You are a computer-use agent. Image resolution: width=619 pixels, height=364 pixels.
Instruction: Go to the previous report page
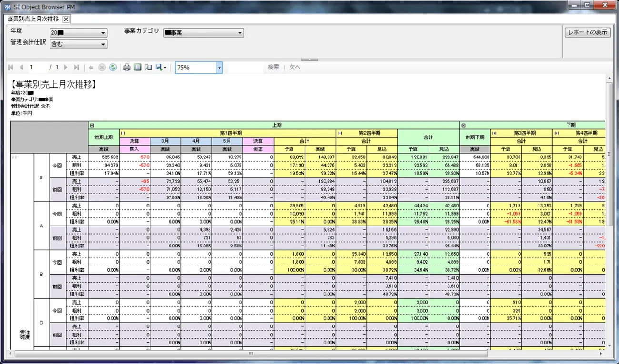coord(21,68)
